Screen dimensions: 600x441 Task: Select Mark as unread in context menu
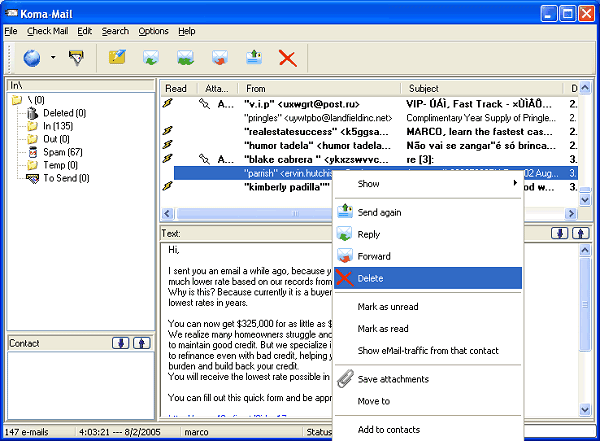pos(387,306)
